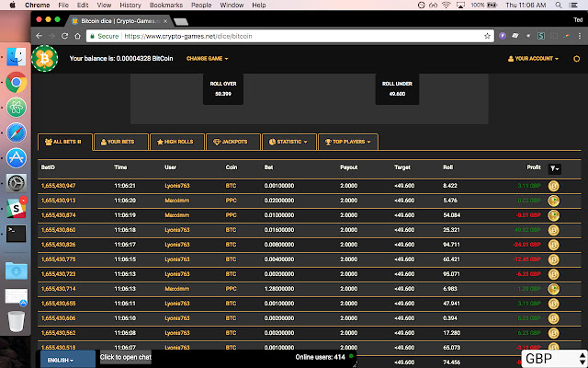Click the Bitcoin clover site logo

pos(45,58)
